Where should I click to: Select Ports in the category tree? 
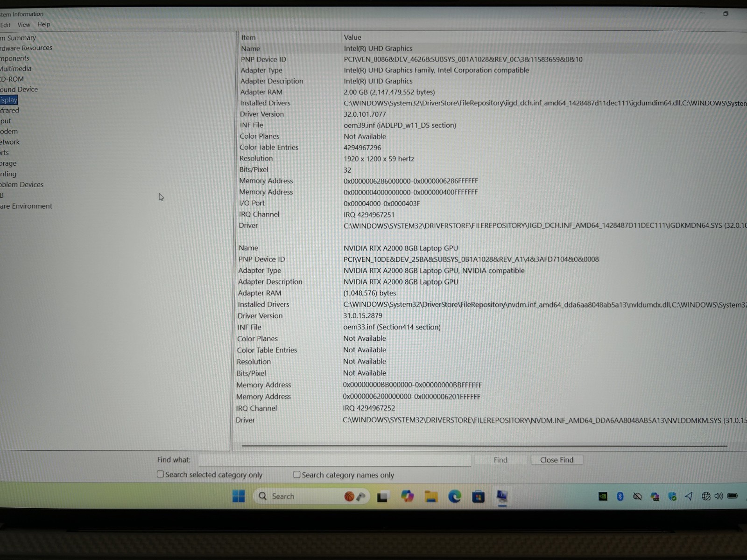[x=5, y=153]
